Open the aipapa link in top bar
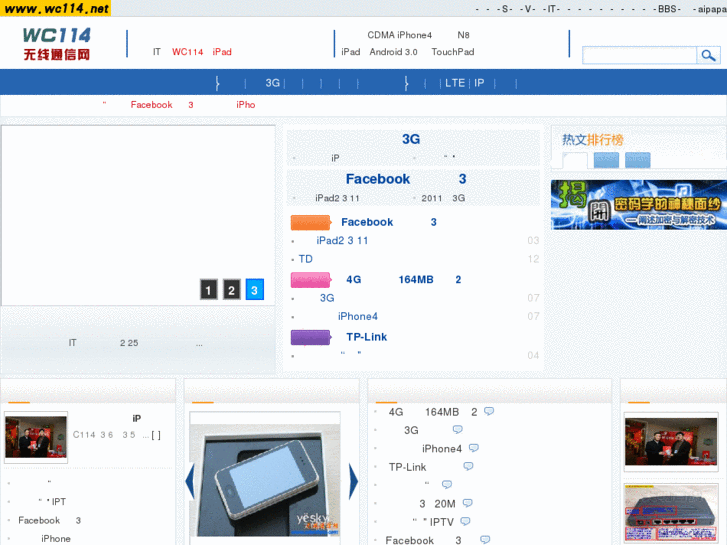This screenshot has height=545, width=727. 710,9
